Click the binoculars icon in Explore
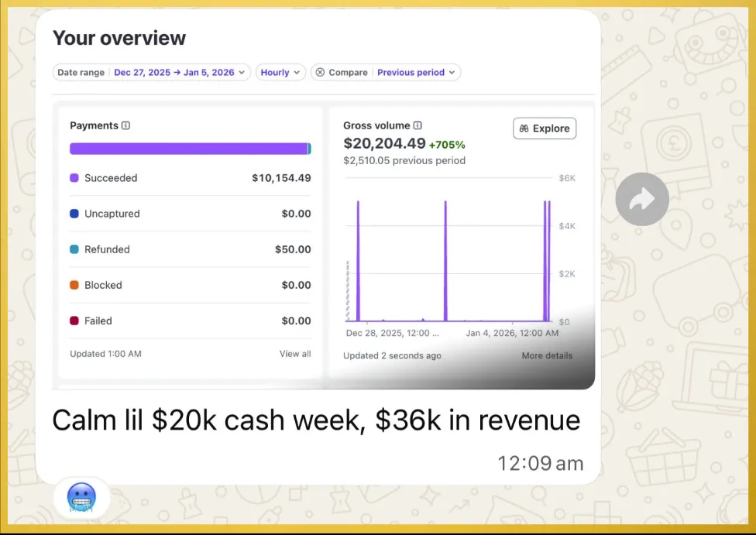This screenshot has height=535, width=756. point(524,129)
